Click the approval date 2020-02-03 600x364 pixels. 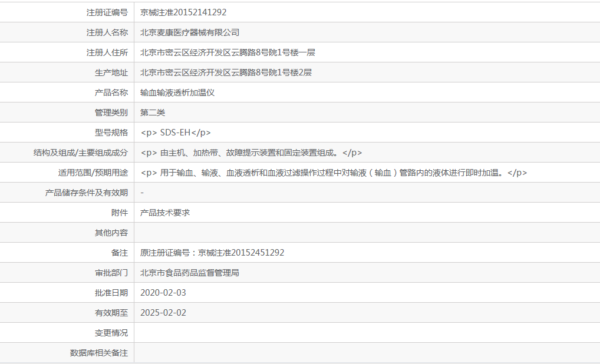pyautogui.click(x=163, y=293)
